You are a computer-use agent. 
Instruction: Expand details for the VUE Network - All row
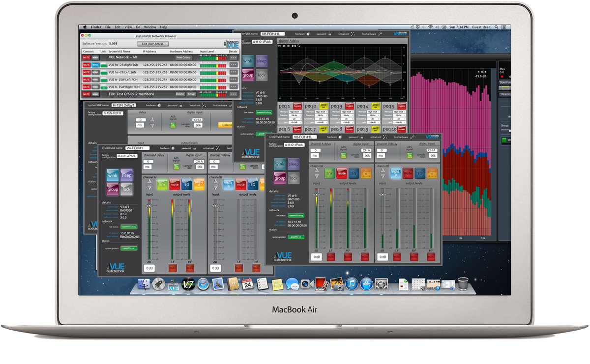pos(233,57)
